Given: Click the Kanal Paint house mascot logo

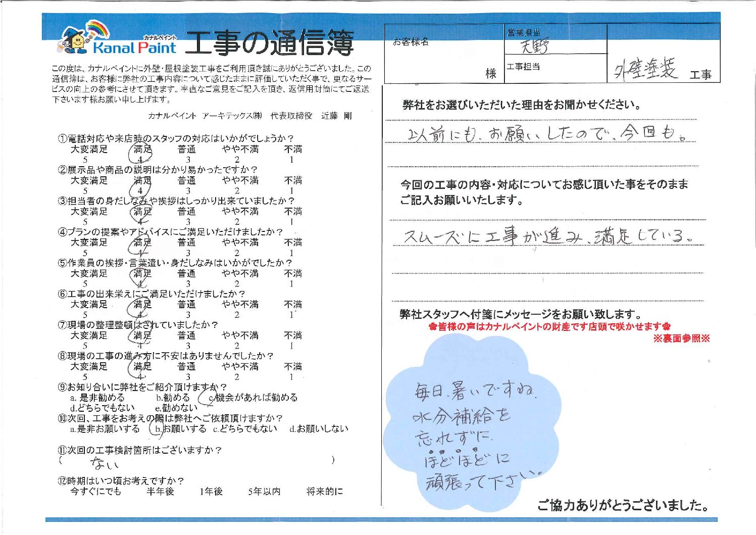Looking at the screenshot, I should [74, 41].
